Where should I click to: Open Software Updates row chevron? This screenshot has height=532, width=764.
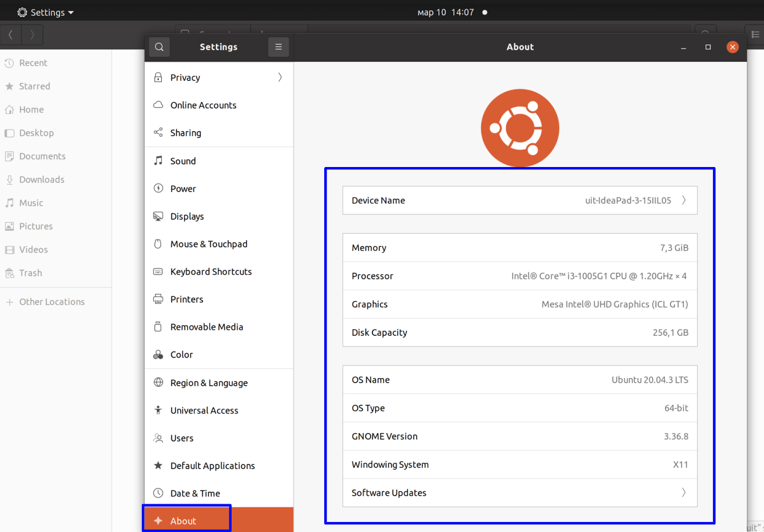tap(684, 492)
